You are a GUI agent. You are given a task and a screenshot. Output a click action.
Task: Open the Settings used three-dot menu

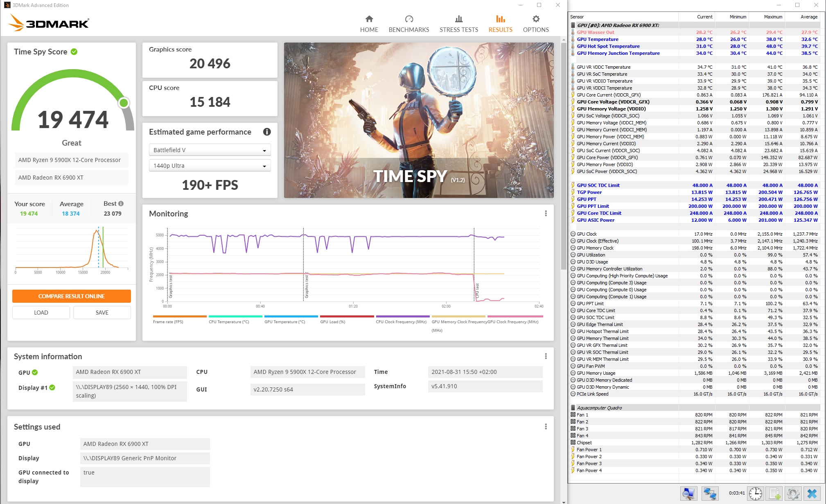546,427
